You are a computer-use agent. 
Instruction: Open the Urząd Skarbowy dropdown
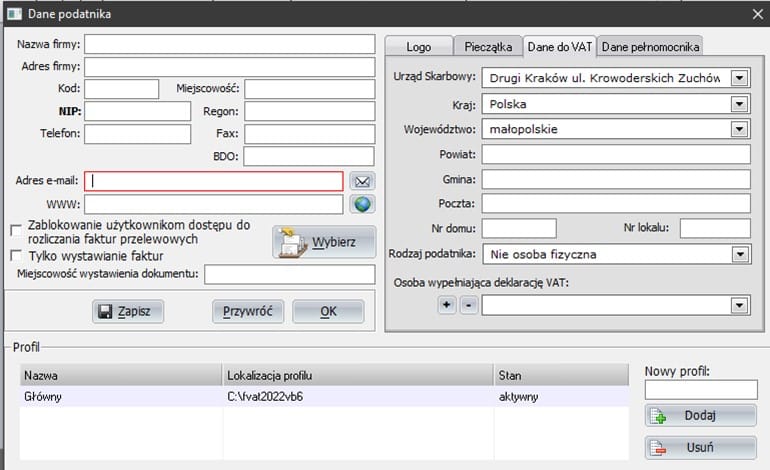(x=739, y=78)
